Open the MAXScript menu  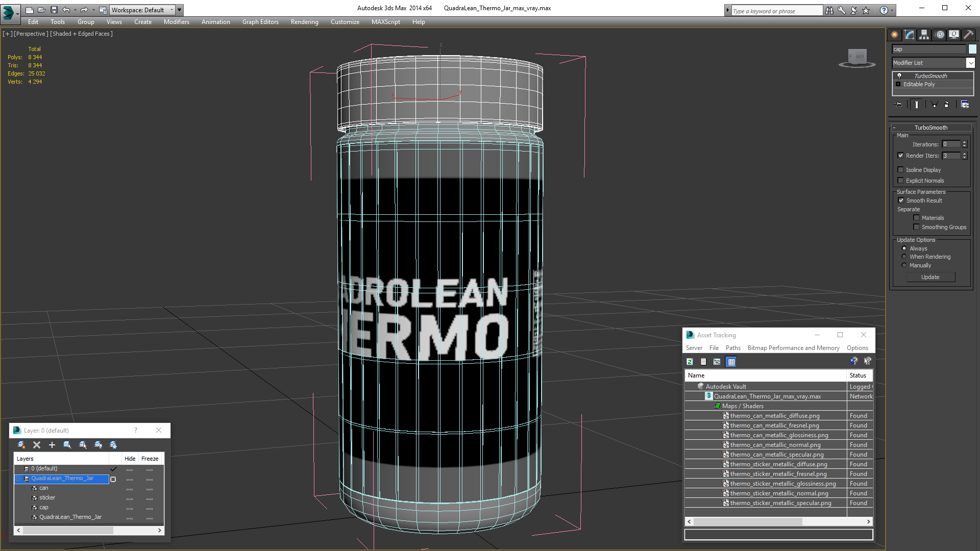click(x=385, y=22)
